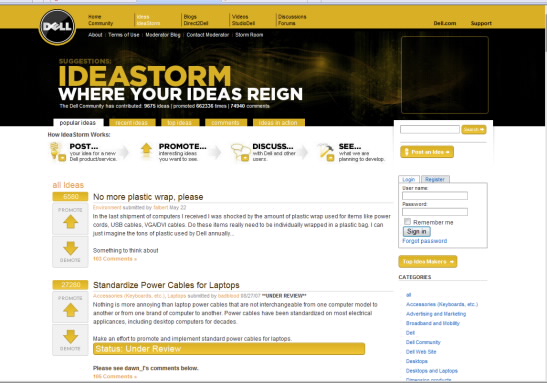Select Advertising and Marketing category
This screenshot has width=547, height=383.
point(436,314)
